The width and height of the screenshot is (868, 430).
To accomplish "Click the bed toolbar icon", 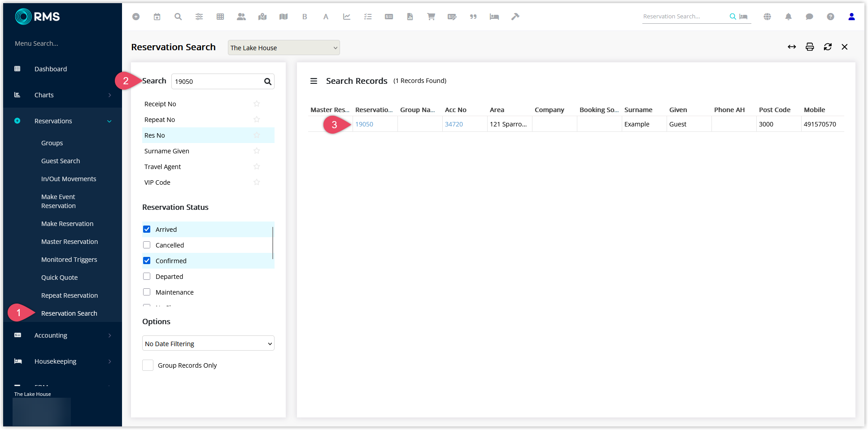I will [x=494, y=17].
